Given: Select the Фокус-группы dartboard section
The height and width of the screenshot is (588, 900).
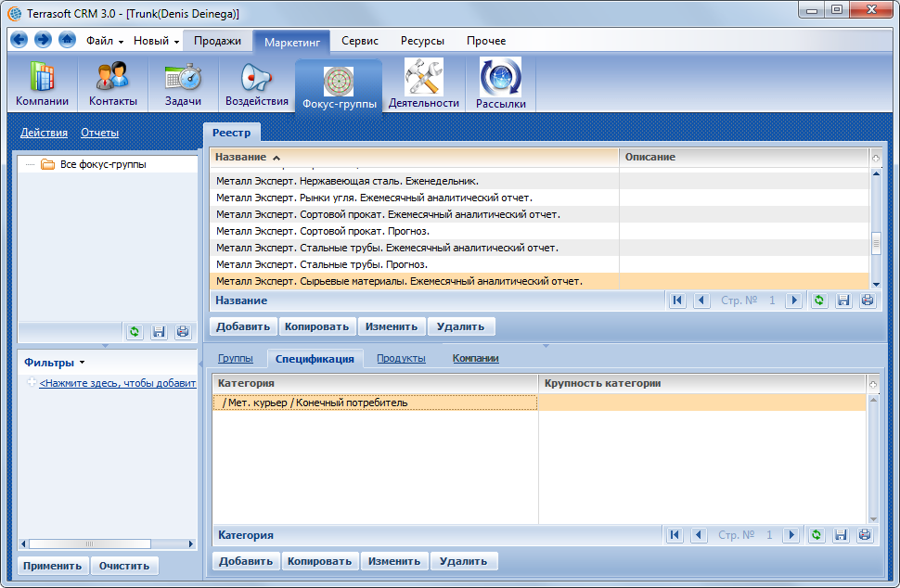Looking at the screenshot, I should 340,86.
